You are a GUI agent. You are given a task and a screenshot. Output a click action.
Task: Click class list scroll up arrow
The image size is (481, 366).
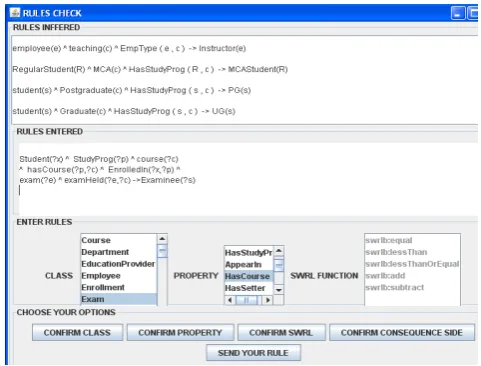click(162, 239)
